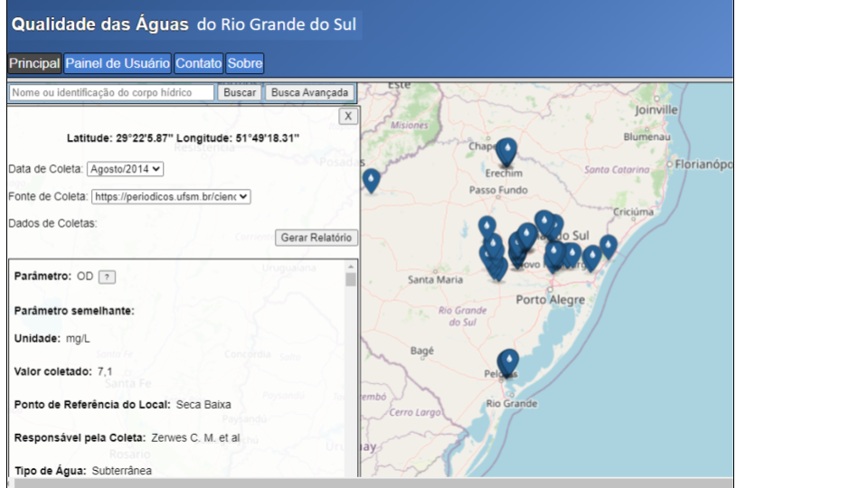Open the Data de Coleta dropdown

[125, 169]
